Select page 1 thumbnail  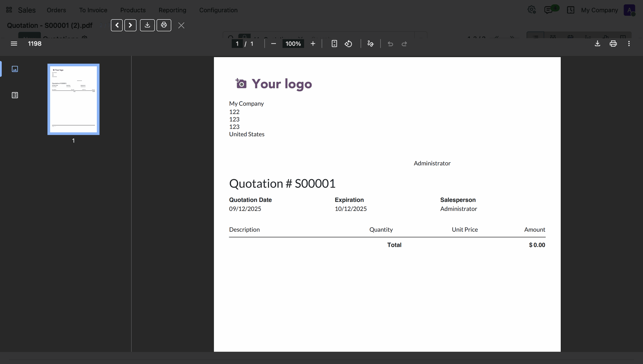pyautogui.click(x=73, y=99)
